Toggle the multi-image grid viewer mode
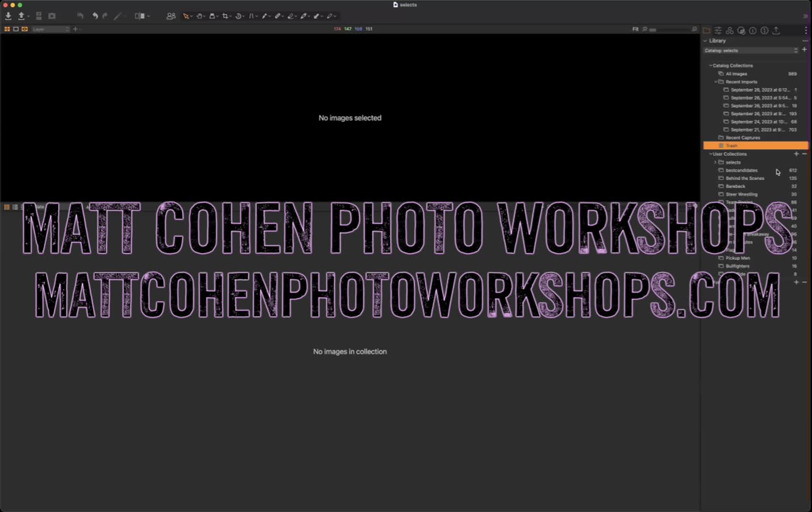Image resolution: width=812 pixels, height=512 pixels. point(7,29)
